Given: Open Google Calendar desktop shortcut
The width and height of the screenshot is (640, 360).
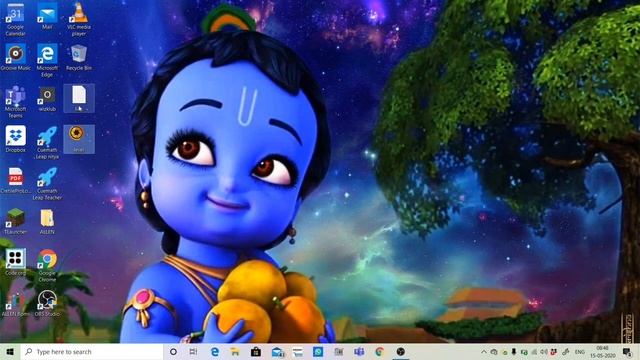Looking at the screenshot, I should point(16,19).
